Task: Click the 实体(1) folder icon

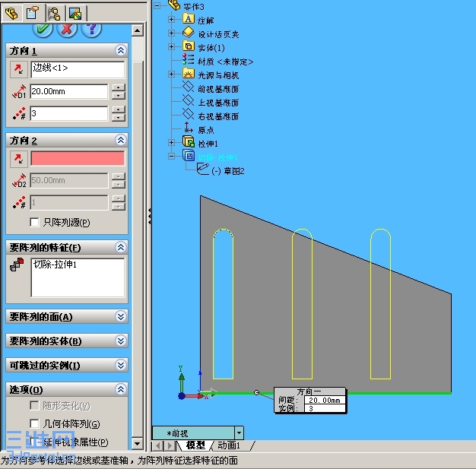Action: click(x=189, y=46)
